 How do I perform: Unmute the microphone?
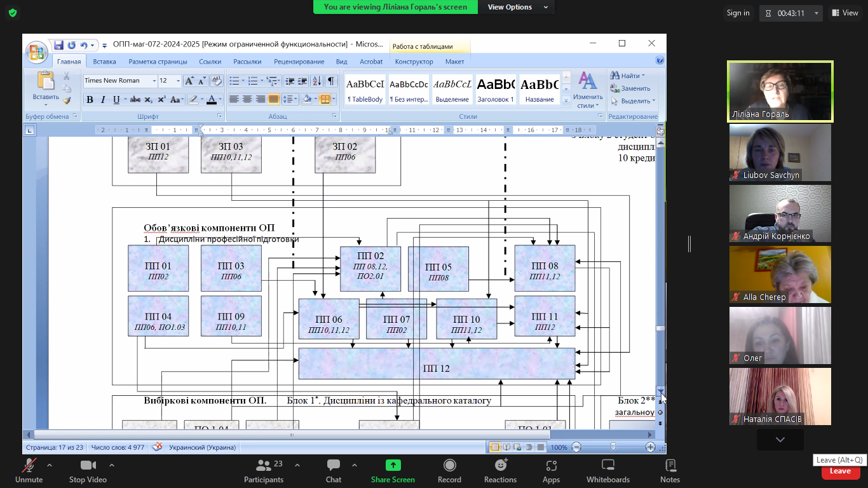tap(29, 471)
